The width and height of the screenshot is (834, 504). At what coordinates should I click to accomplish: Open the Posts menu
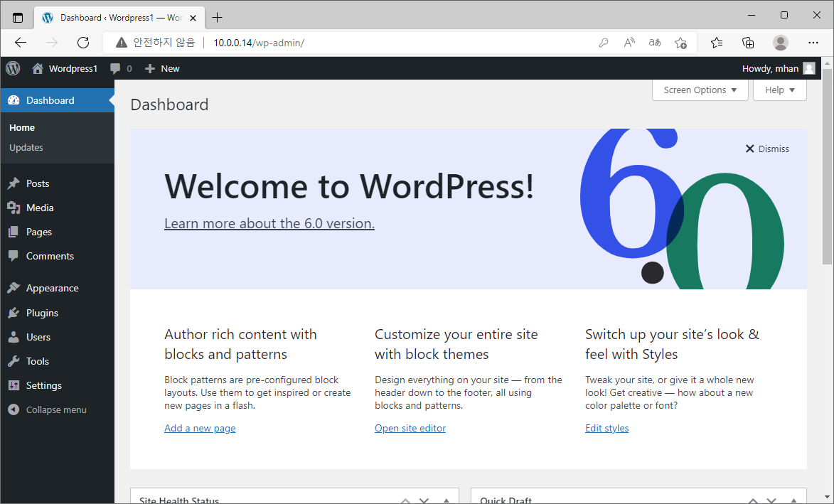(58, 183)
